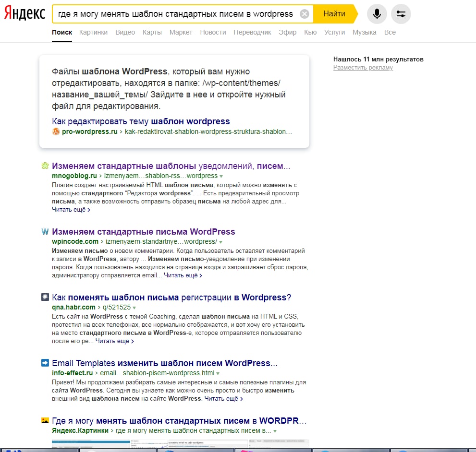Viewport: 476px width, 452px height.
Task: Open the Эфир tab
Action: (x=288, y=32)
